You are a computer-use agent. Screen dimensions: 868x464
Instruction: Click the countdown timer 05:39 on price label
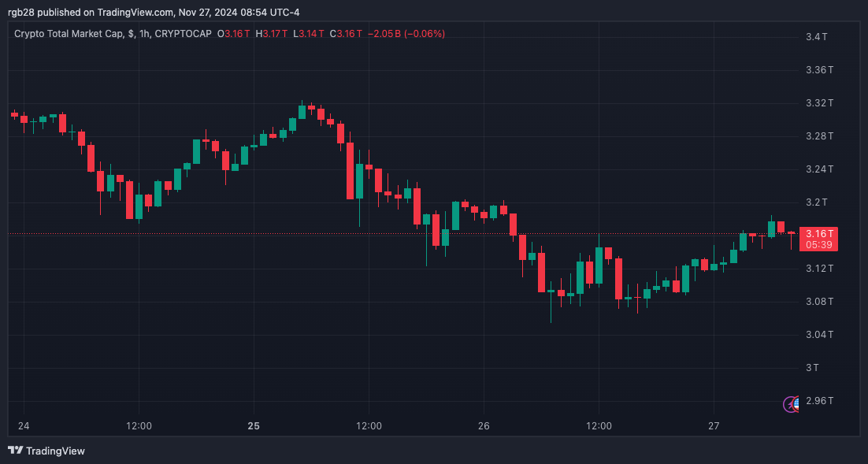point(818,244)
